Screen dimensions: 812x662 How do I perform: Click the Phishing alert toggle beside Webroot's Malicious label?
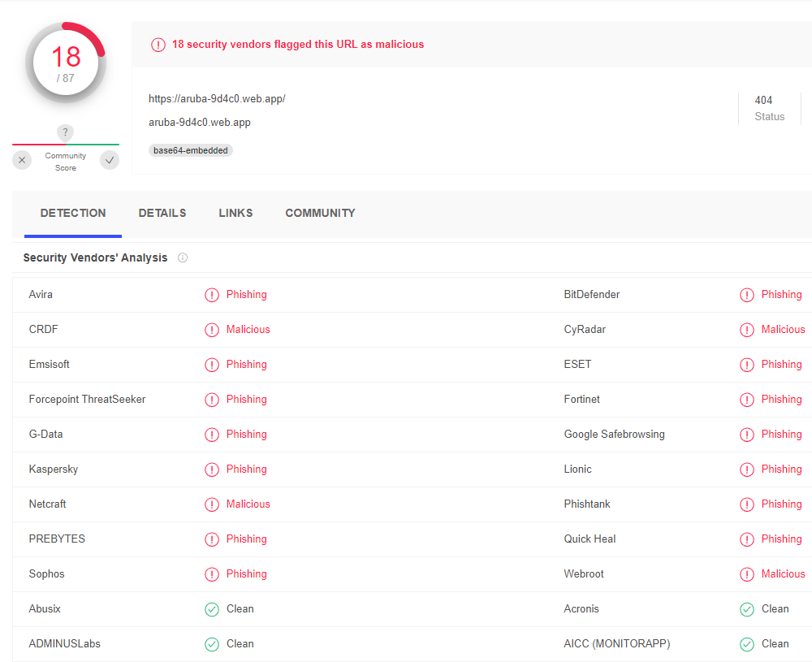(x=747, y=573)
